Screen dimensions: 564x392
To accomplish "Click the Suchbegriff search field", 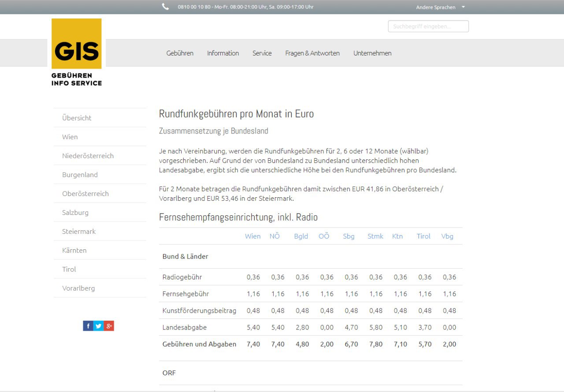I will tap(428, 26).
